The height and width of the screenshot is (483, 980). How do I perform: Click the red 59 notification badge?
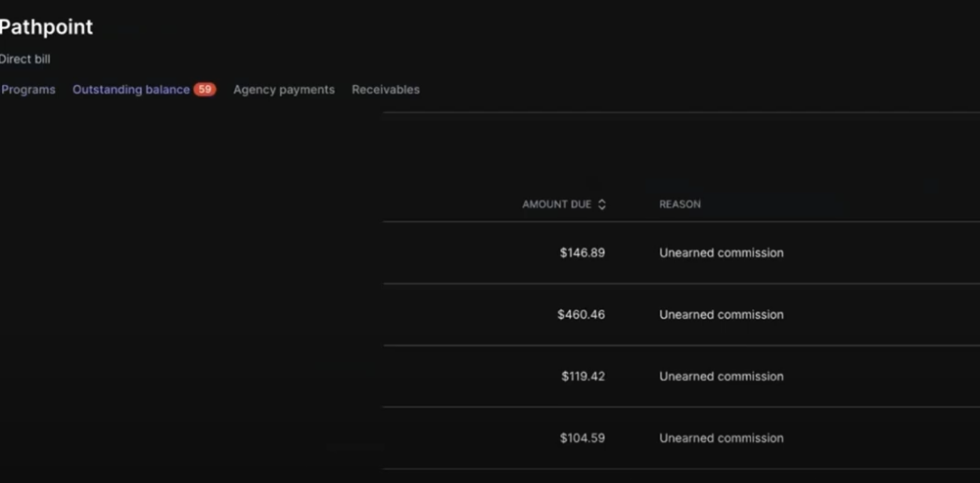205,90
